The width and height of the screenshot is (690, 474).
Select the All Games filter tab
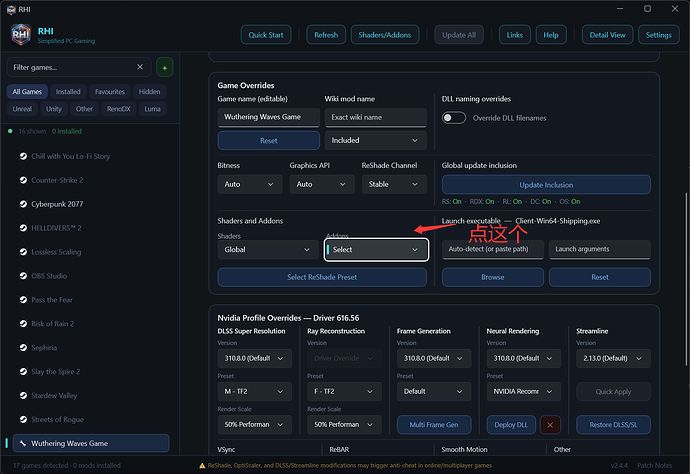[27, 92]
